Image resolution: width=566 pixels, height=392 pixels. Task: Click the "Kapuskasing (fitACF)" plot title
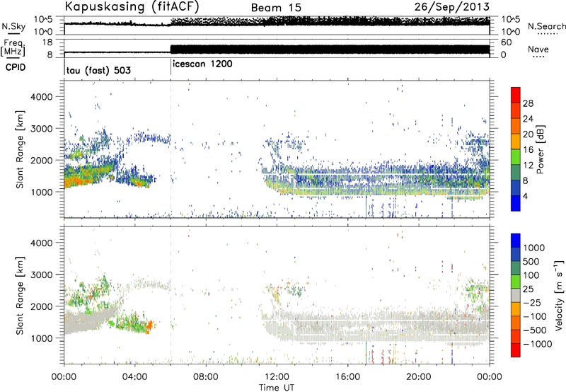click(132, 6)
